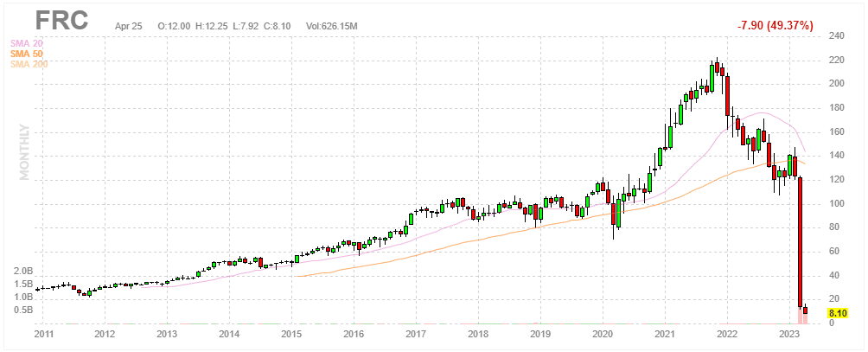Click the 2020 year label on the axis
The image size is (868, 352).
[603, 334]
